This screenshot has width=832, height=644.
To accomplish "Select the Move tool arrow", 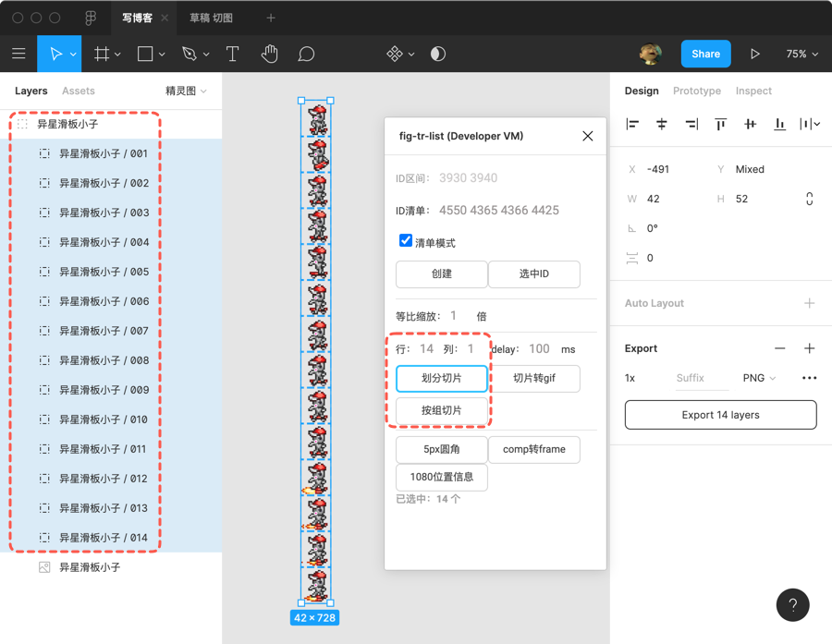I will click(x=55, y=54).
